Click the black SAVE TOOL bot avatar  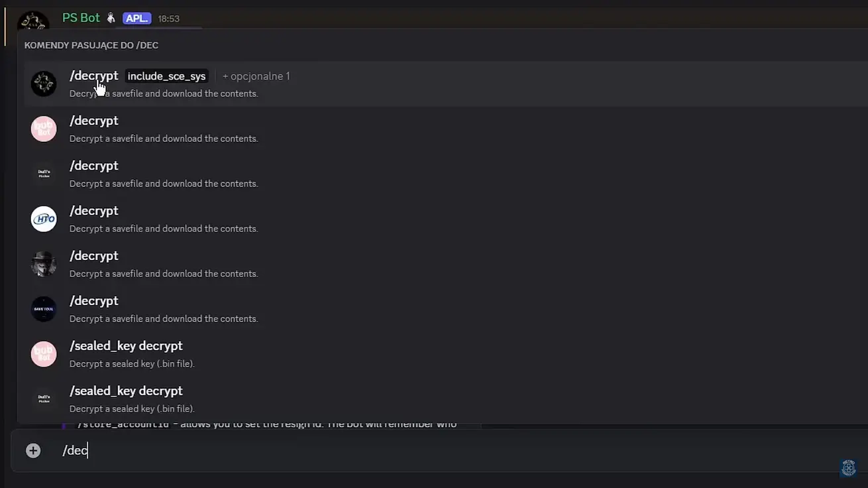[x=43, y=308]
